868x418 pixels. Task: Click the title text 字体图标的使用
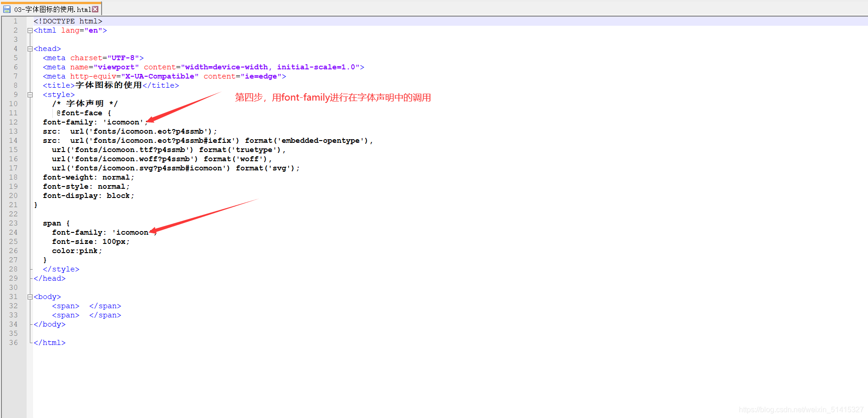pyautogui.click(x=108, y=85)
